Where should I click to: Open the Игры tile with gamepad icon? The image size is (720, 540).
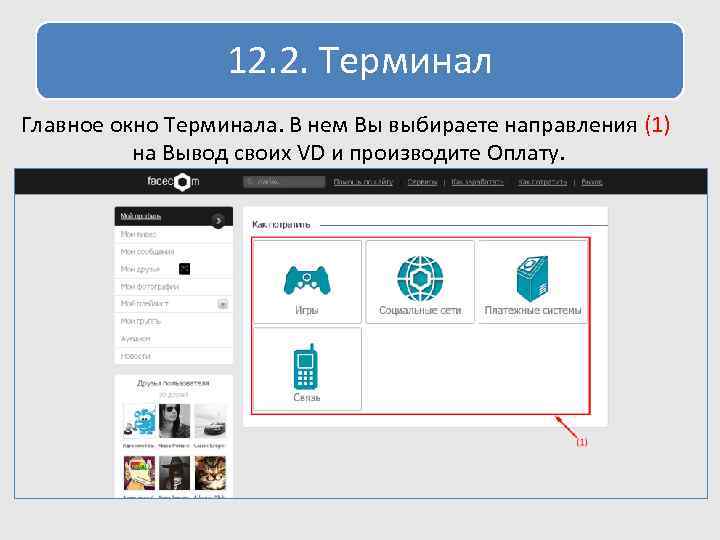pyautogui.click(x=307, y=282)
